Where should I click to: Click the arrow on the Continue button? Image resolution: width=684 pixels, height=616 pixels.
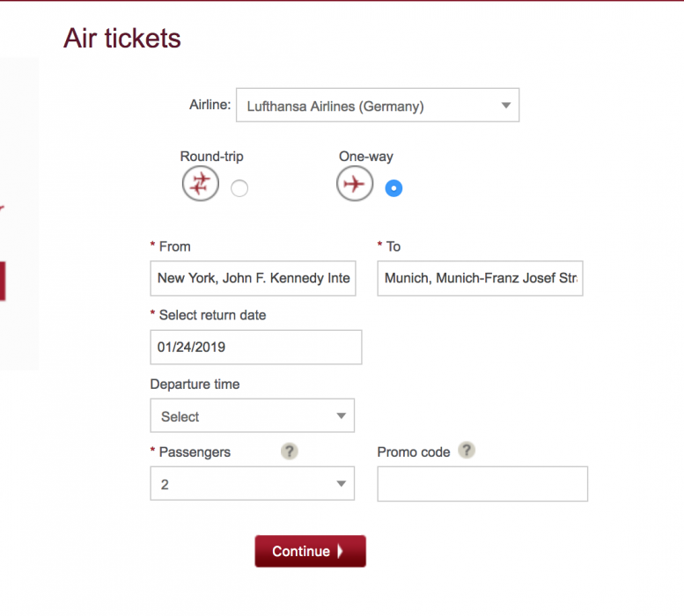click(x=341, y=552)
